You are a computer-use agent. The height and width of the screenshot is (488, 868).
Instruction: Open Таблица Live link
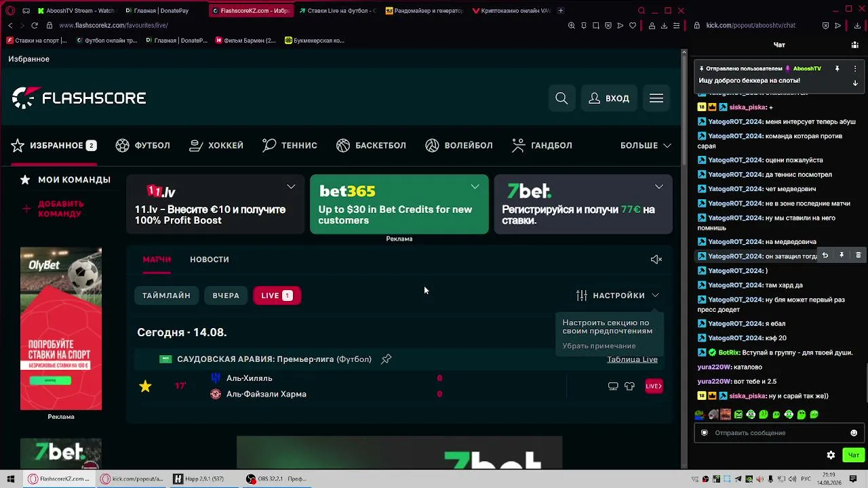click(x=632, y=359)
